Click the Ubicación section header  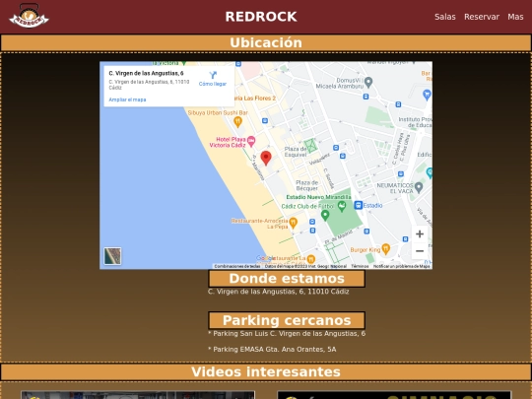266,42
